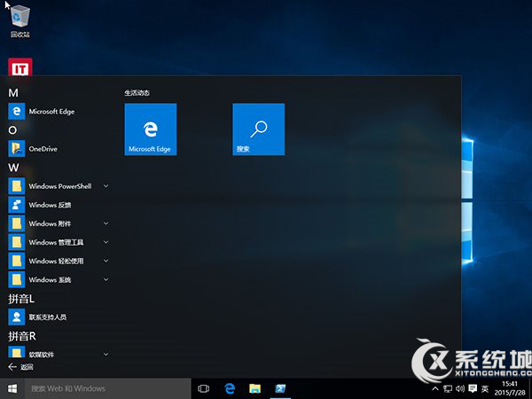Open File Explorer from the taskbar

click(254, 388)
